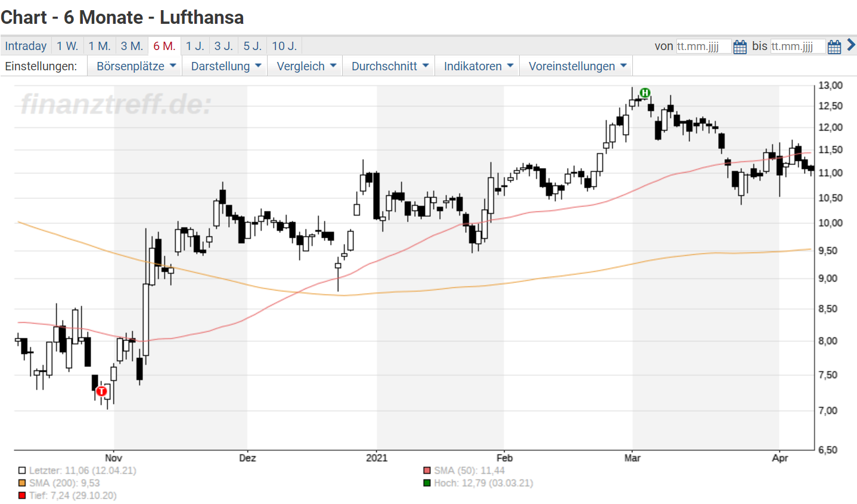Click the white Letzter legend swatch
Viewport: 857px width, 504px height.
(22, 471)
